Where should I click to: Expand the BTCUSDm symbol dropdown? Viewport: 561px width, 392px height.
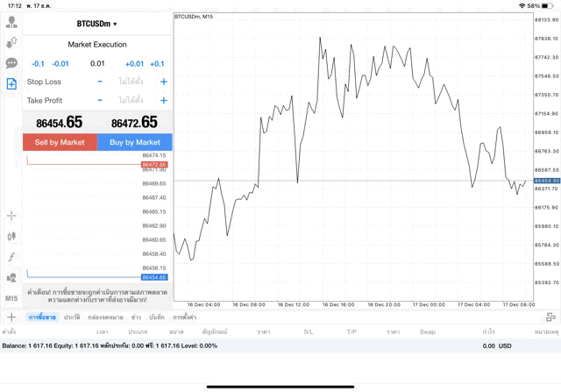coord(97,24)
